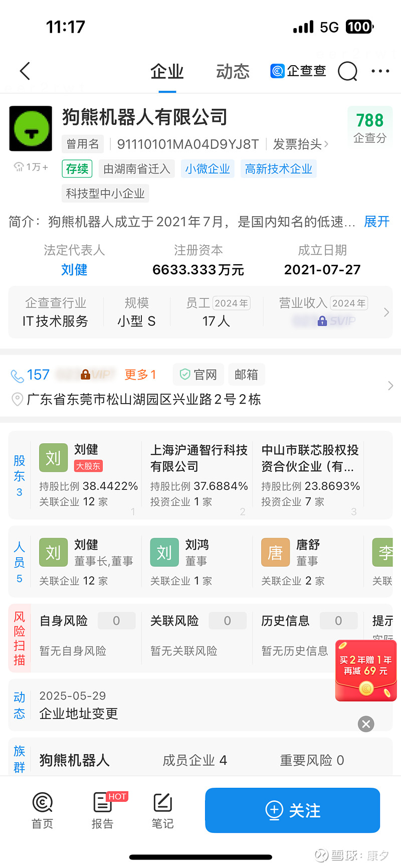Open the 狗熊机器人 company logo
The height and width of the screenshot is (868, 401).
(x=31, y=128)
